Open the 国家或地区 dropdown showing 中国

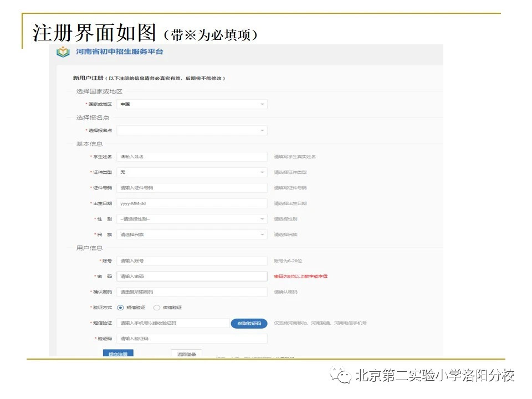pos(191,104)
